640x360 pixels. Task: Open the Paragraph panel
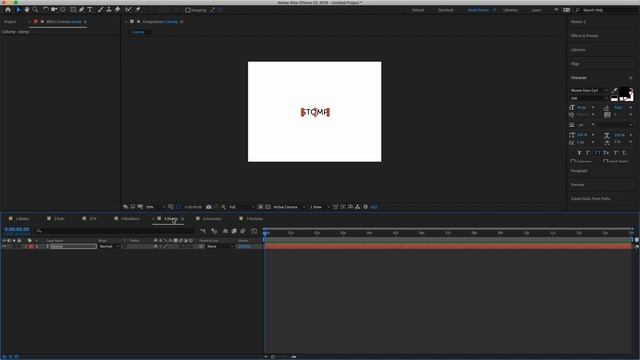coord(579,171)
